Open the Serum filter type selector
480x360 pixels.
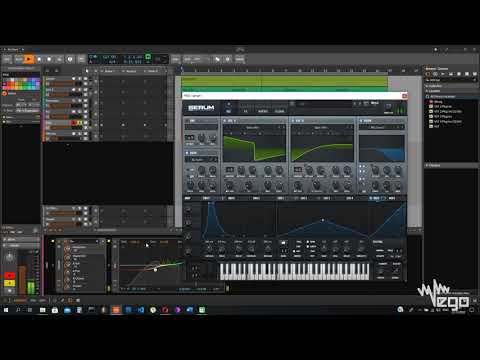point(378,127)
